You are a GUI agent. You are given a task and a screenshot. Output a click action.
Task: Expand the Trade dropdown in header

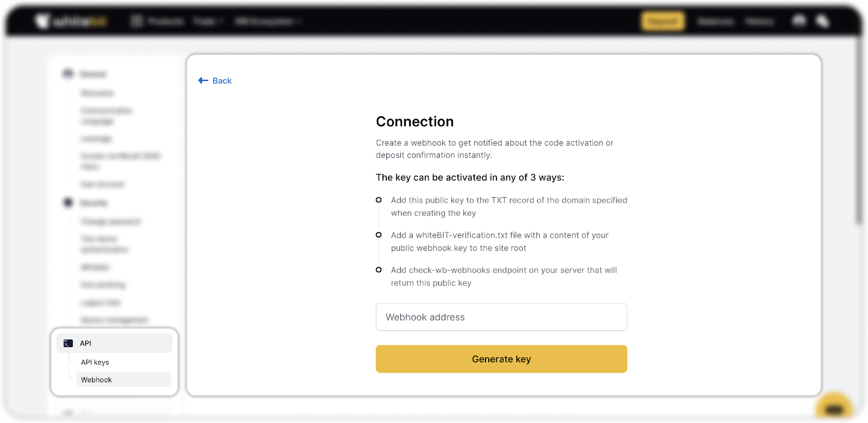[208, 21]
